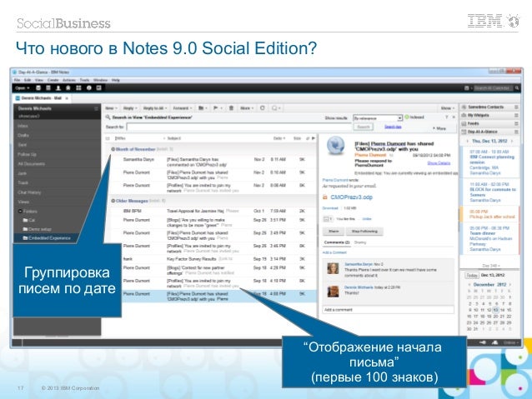532x399 pixels.
Task: Collapse the Older Messages group
Action: click(113, 201)
